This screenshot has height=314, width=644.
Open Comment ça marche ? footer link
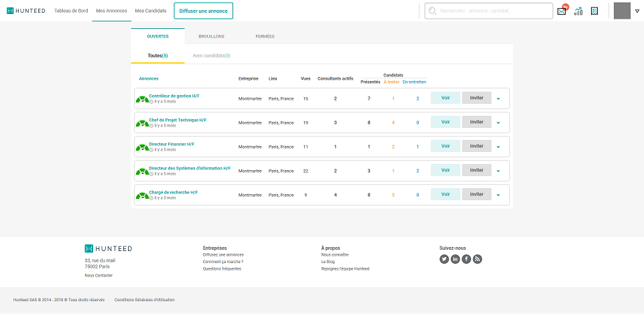click(223, 262)
